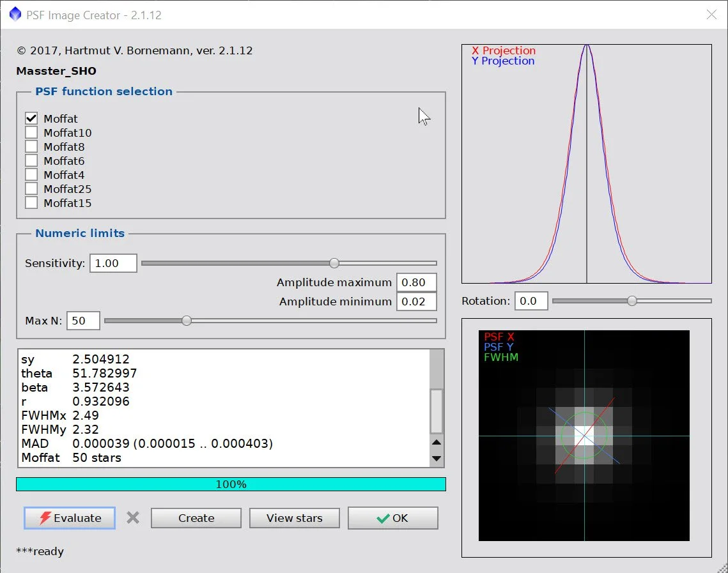The image size is (728, 573).
Task: Tick the Moffat4 checkbox
Action: [31, 175]
